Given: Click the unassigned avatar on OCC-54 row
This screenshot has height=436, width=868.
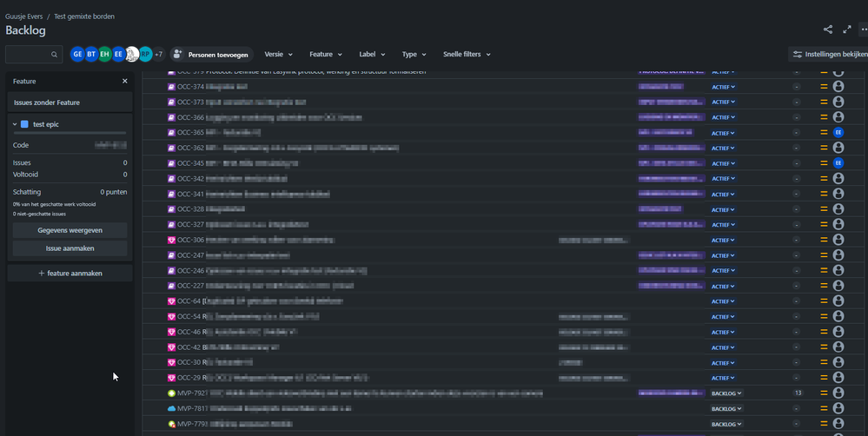Looking at the screenshot, I should (x=838, y=316).
